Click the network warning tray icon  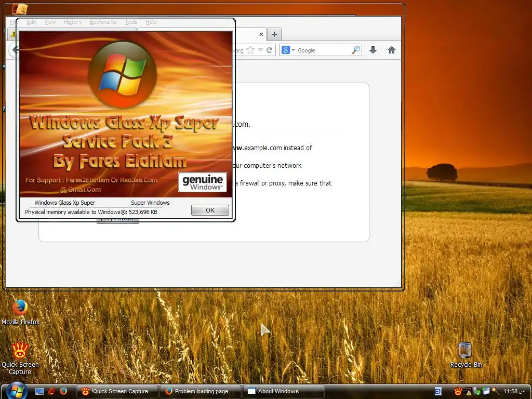click(468, 392)
